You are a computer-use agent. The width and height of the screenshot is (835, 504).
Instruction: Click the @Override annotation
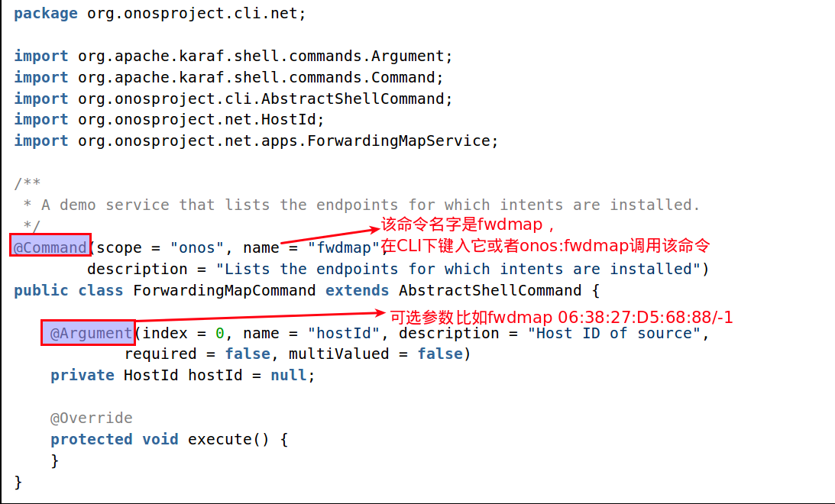coord(91,418)
